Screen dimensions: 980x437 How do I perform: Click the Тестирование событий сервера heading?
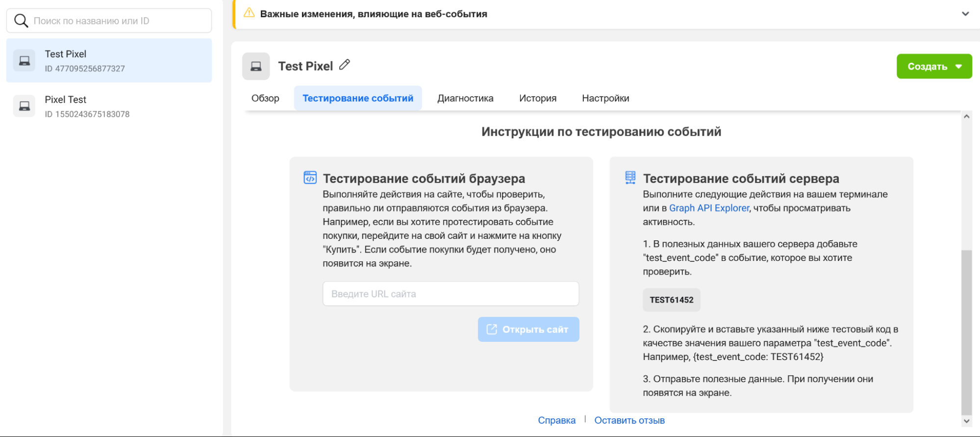[x=741, y=179]
